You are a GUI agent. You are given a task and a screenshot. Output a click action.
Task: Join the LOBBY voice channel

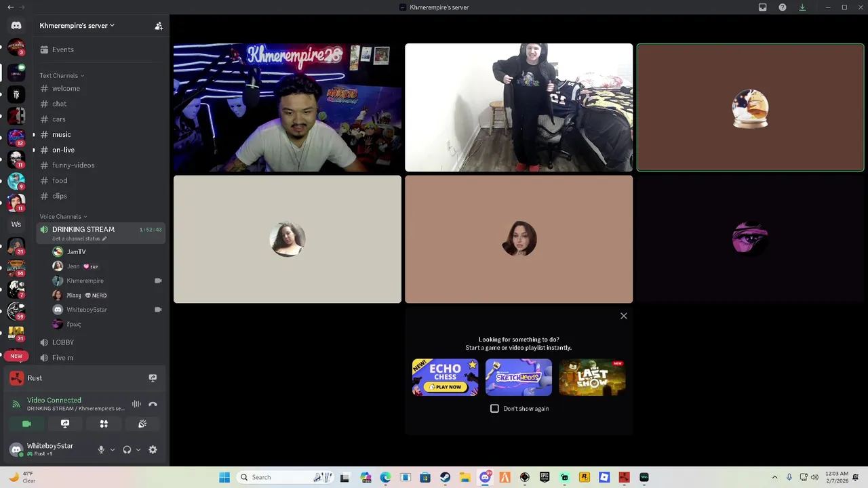pyautogui.click(x=100, y=342)
